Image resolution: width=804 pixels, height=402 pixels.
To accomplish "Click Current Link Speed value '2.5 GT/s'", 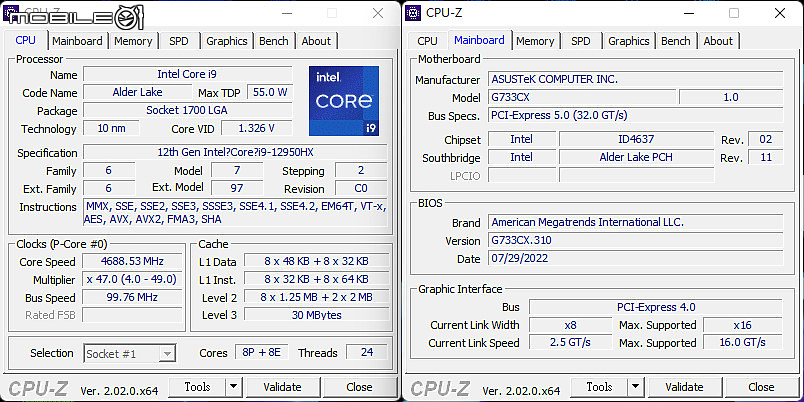I will coord(570,342).
